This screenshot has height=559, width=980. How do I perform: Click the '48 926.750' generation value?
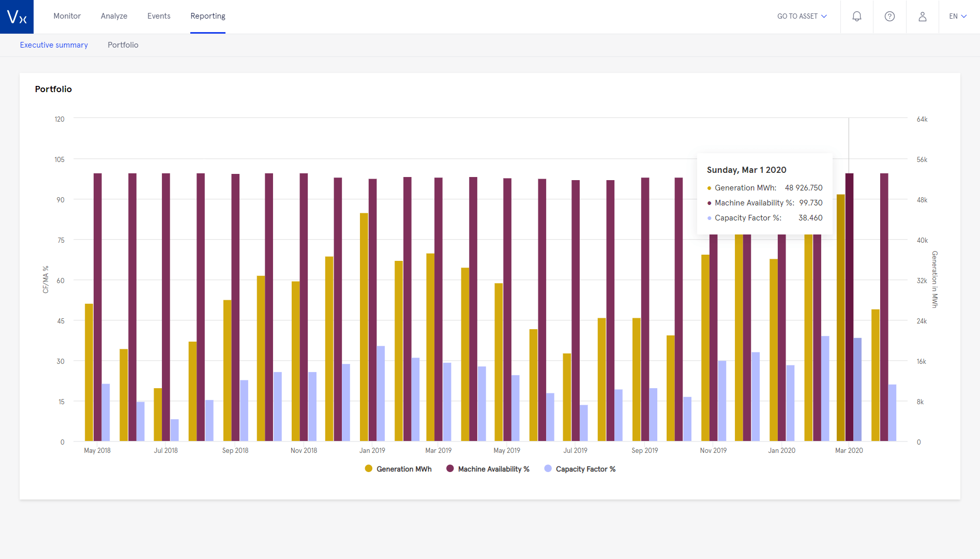(x=804, y=188)
